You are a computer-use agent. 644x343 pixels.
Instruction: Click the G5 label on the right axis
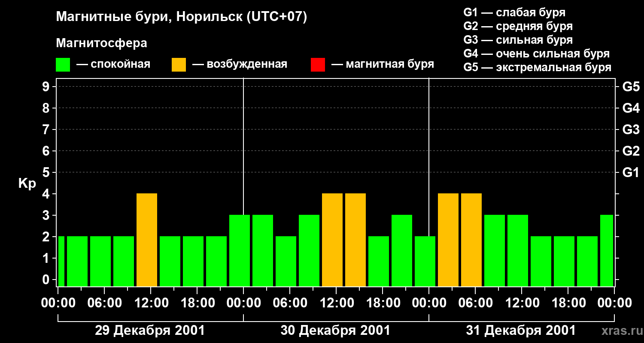click(631, 87)
